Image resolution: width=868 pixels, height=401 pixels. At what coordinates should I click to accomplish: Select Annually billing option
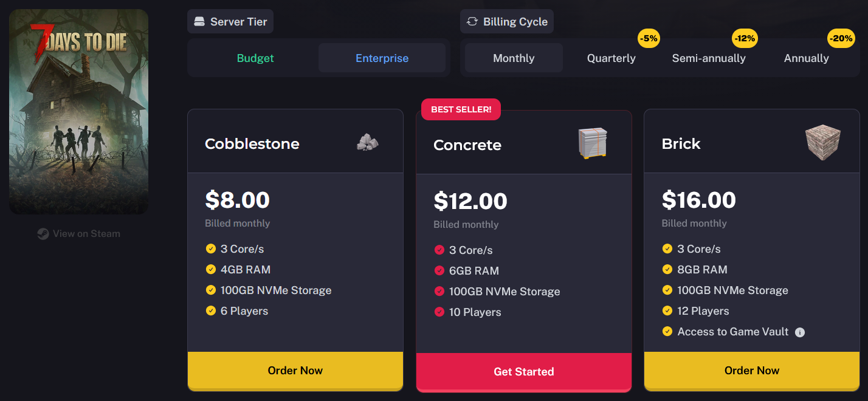point(806,58)
